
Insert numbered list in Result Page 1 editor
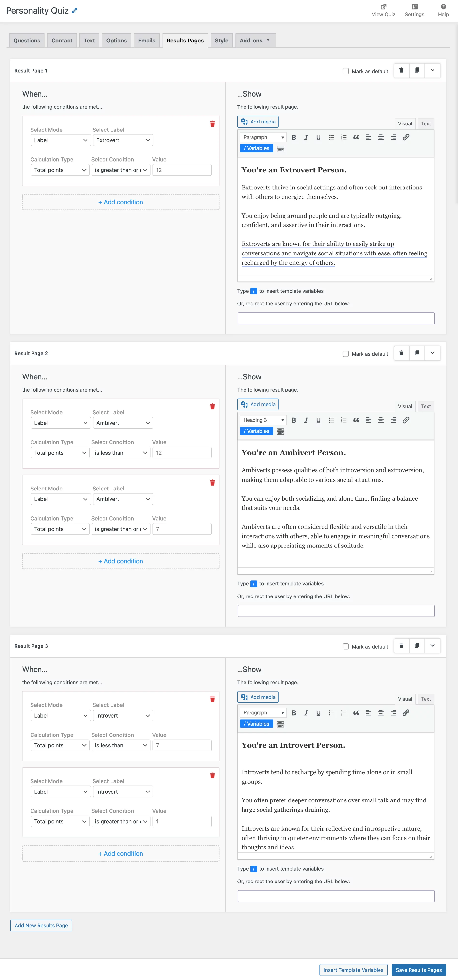pos(344,138)
